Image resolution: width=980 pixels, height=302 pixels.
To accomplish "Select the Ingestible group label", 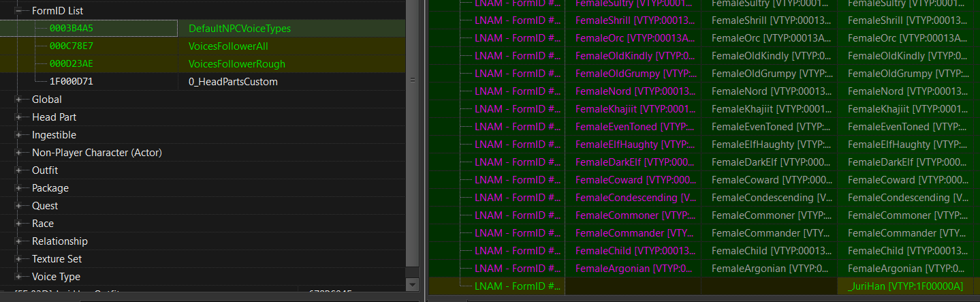I will (54, 135).
